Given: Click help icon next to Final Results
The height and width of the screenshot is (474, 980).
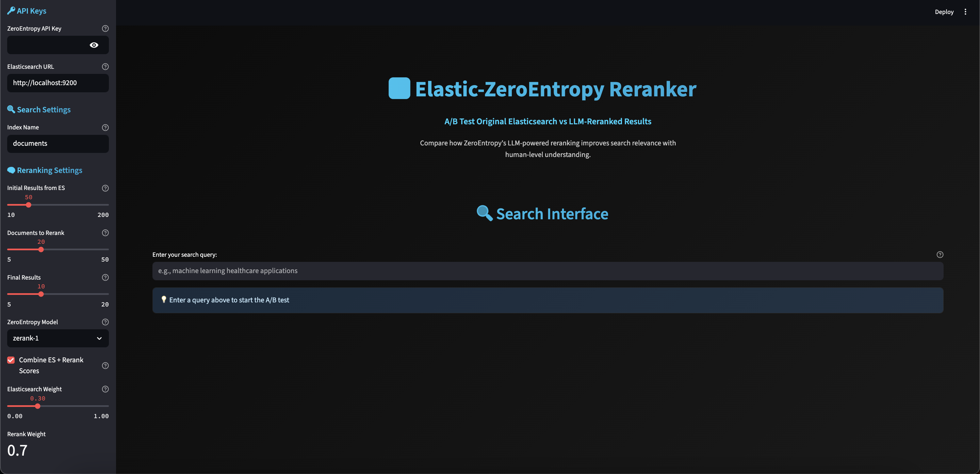Looking at the screenshot, I should (105, 278).
